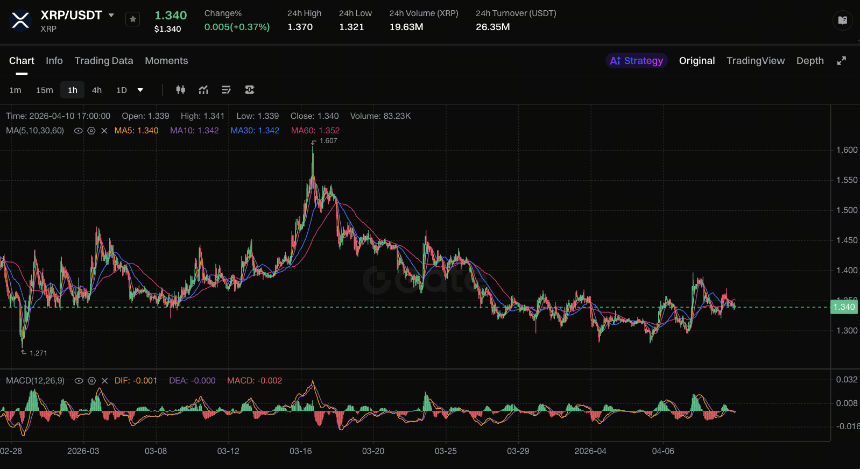Click the large green last price 1.340
860x469 pixels.
(x=171, y=15)
